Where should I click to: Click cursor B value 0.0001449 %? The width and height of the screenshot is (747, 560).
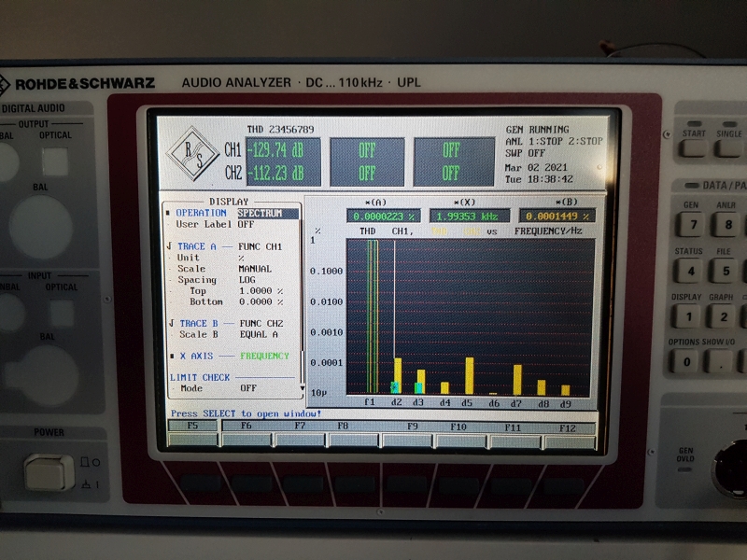coord(557,217)
